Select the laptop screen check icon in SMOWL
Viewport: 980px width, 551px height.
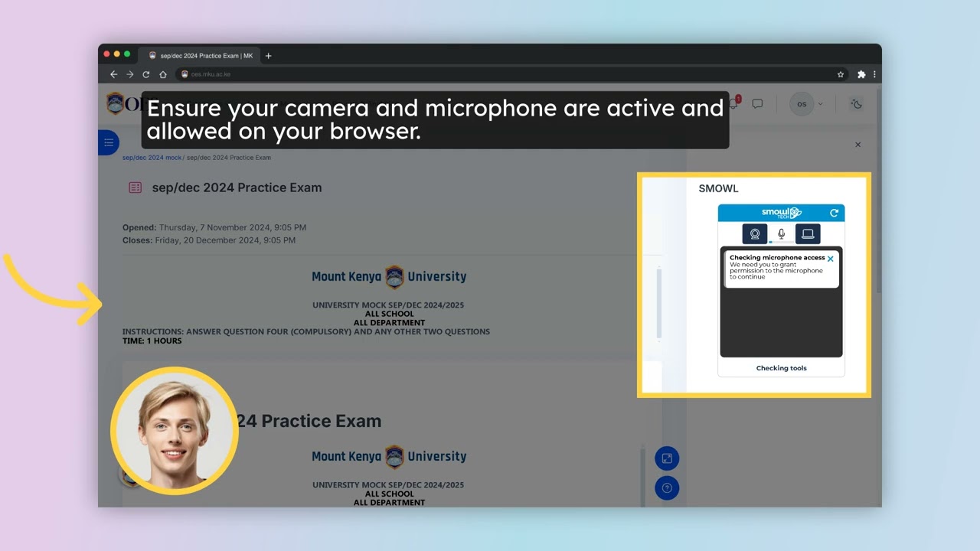(808, 234)
